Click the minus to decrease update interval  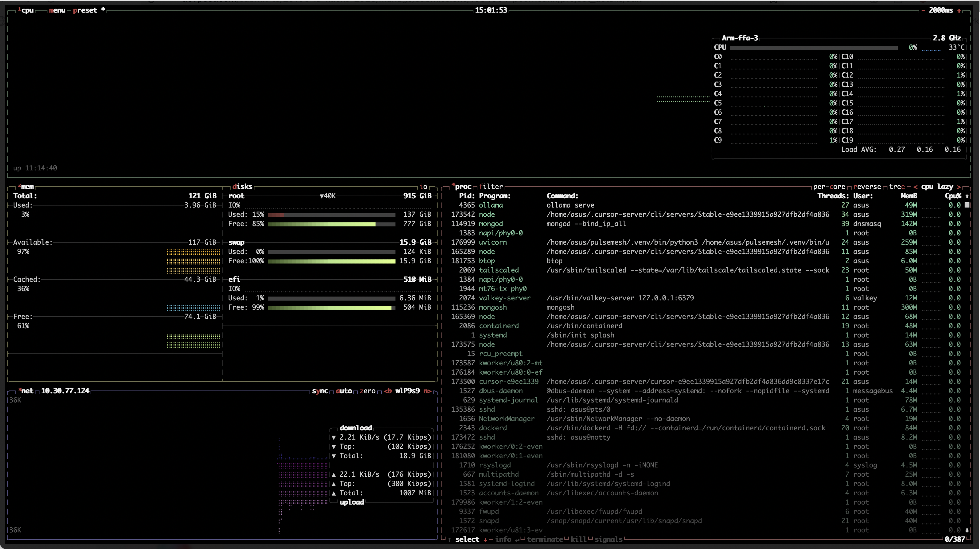point(923,11)
